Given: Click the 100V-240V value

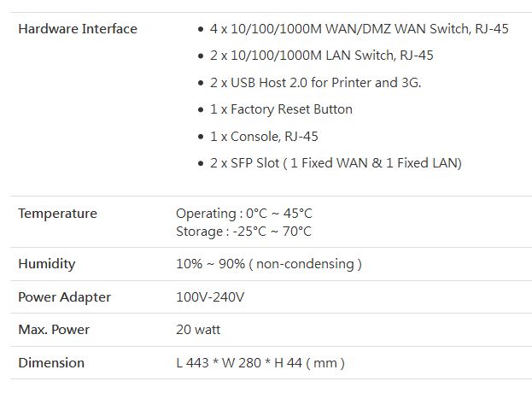Looking at the screenshot, I should (x=210, y=297).
